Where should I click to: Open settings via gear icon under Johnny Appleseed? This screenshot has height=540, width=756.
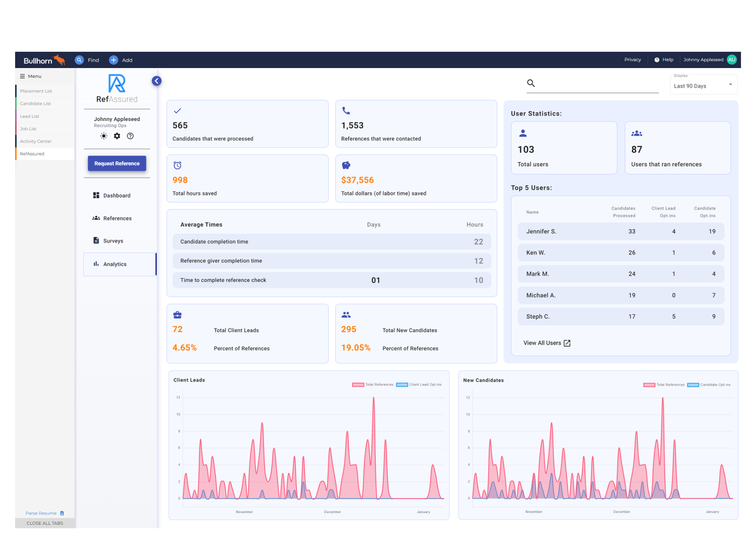point(117,136)
